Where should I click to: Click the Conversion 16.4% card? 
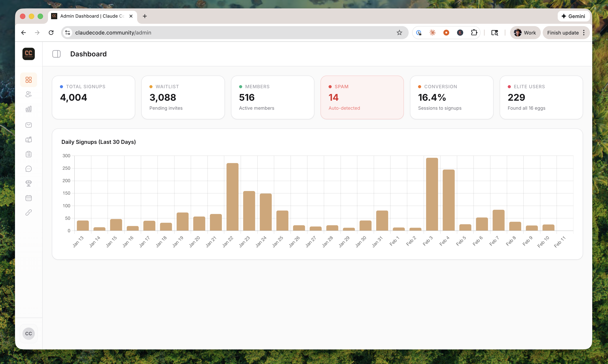coord(451,97)
